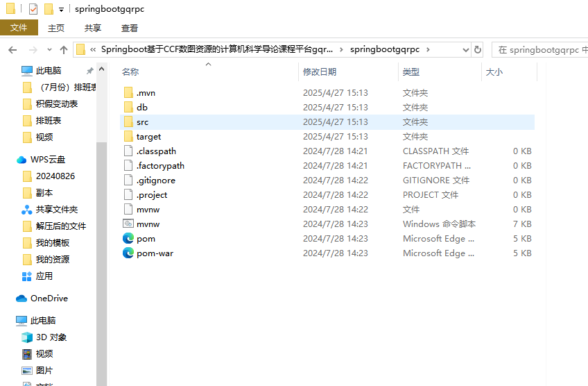The width and height of the screenshot is (588, 386).
Task: Go back with the left arrow
Action: pos(12,49)
